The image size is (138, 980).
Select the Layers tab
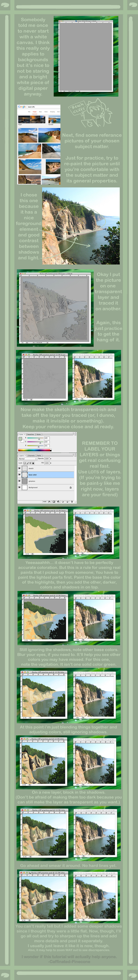point(22,455)
